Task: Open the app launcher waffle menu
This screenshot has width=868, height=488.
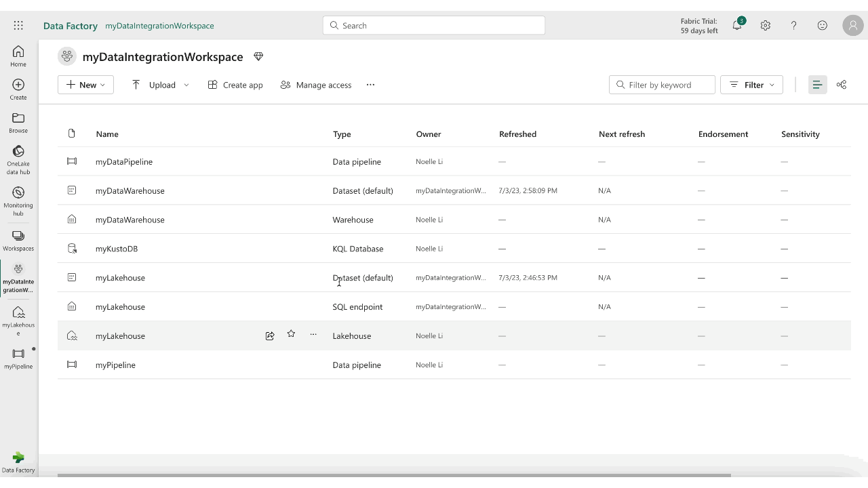Action: [x=18, y=26]
